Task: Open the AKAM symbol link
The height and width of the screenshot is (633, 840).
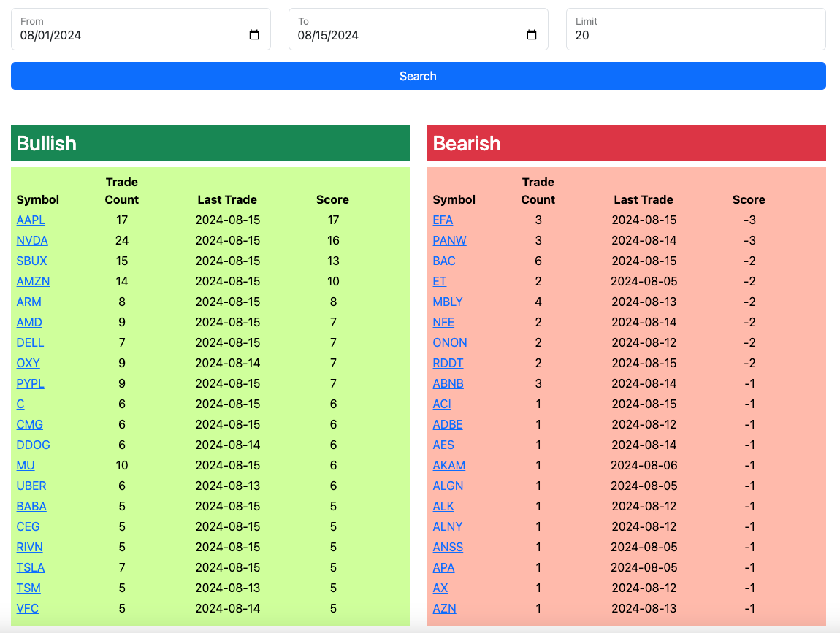Action: pyautogui.click(x=449, y=465)
